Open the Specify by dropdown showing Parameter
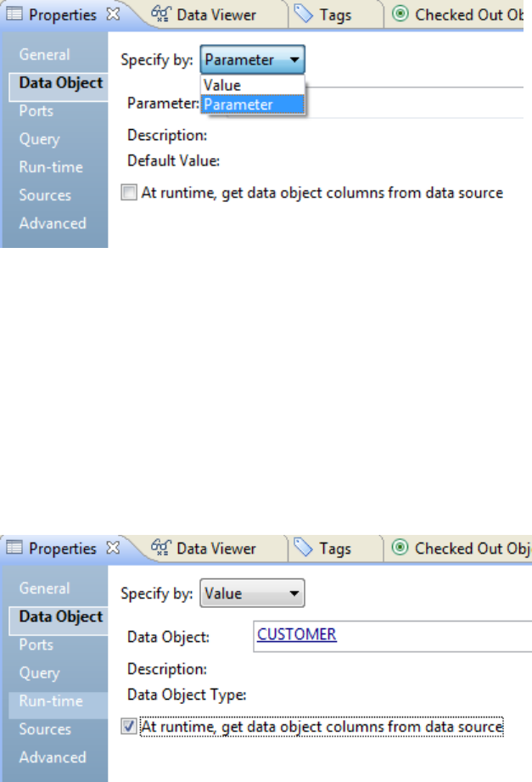 [252, 60]
